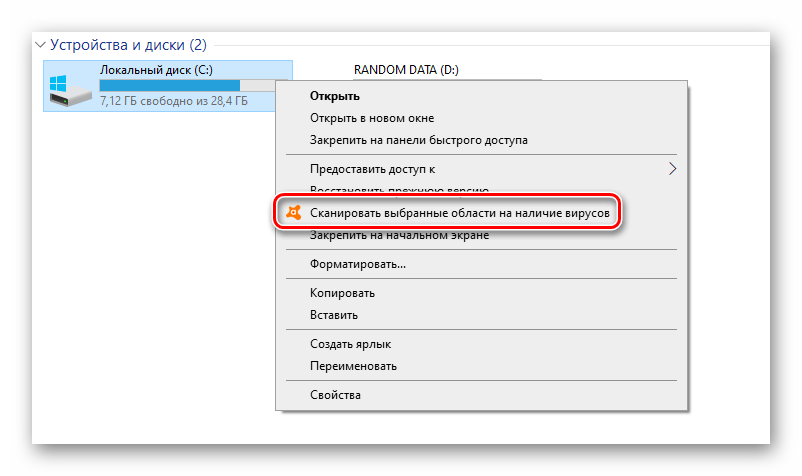Open Свойства of the local disk
The height and width of the screenshot is (476, 802).
[335, 395]
